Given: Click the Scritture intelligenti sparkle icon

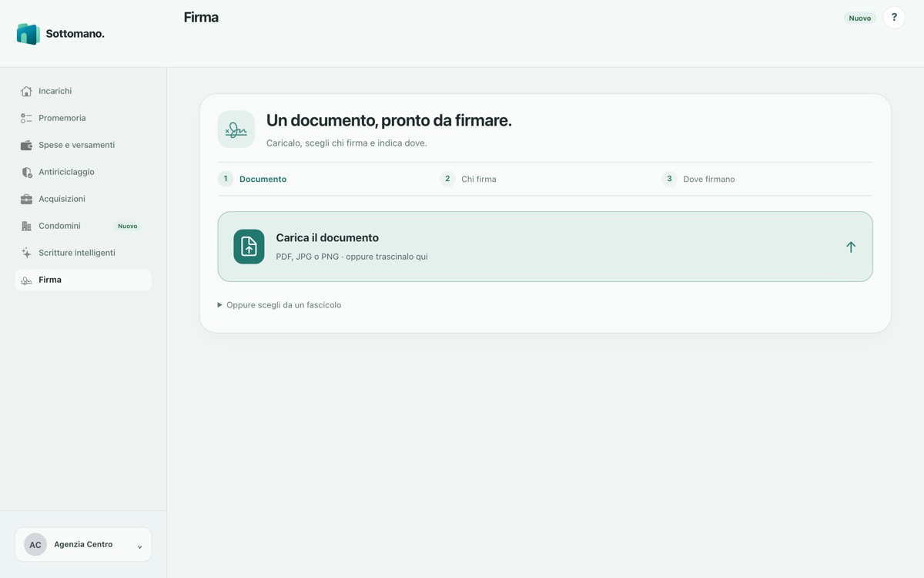Looking at the screenshot, I should point(26,253).
